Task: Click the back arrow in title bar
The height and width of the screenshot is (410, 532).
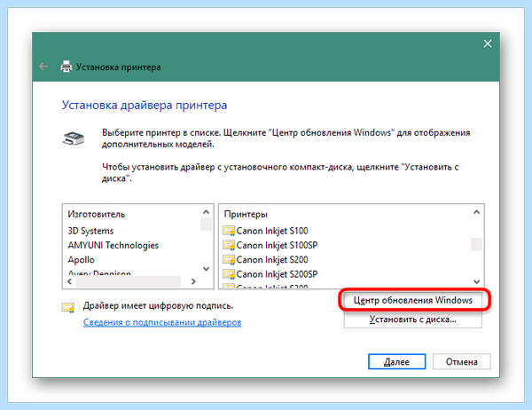Action: click(43, 67)
